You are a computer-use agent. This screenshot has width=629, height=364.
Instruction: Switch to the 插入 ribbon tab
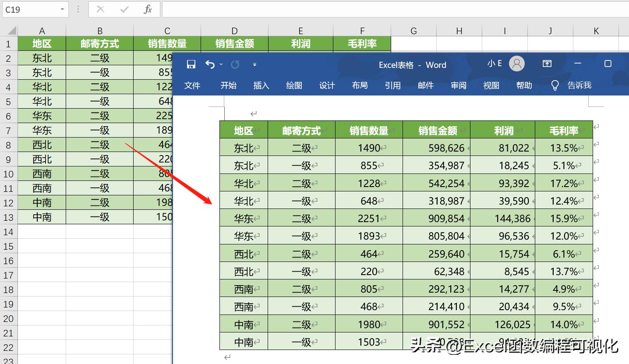pos(261,85)
